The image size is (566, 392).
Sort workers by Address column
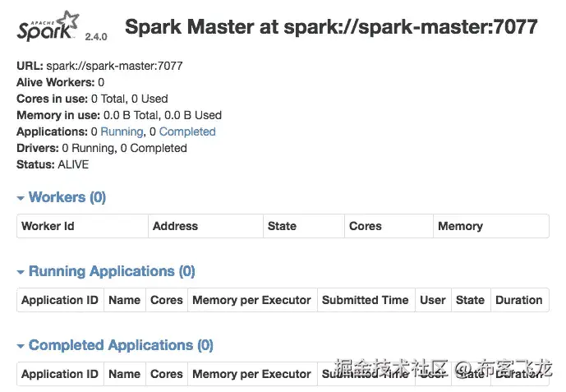[x=205, y=226]
